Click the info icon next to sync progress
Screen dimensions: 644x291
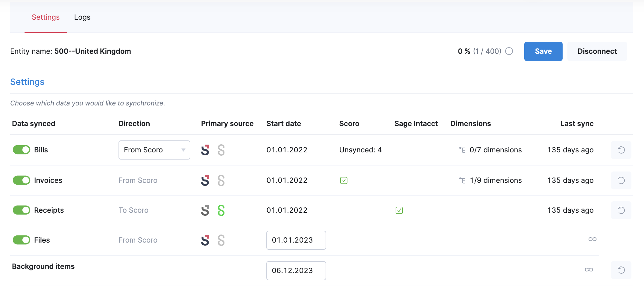point(509,51)
